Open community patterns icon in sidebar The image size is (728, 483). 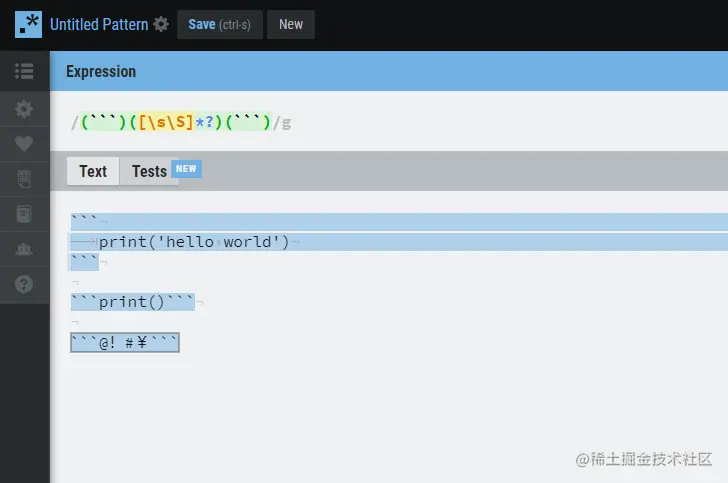click(x=24, y=249)
